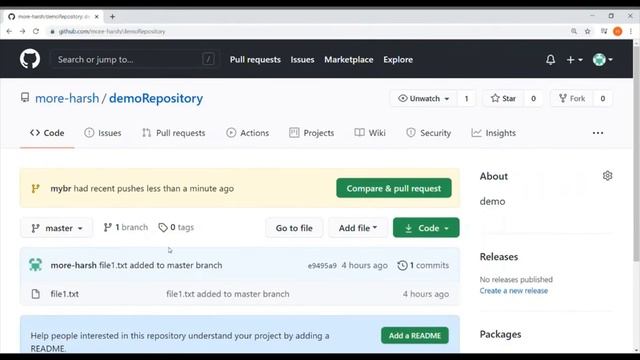The height and width of the screenshot is (360, 640).
Task: Open the notifications bell
Action: pyautogui.click(x=550, y=60)
